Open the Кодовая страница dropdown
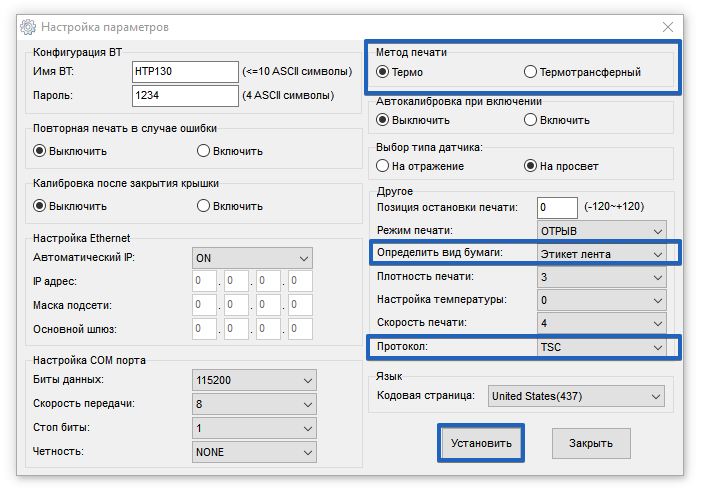The width and height of the screenshot is (701, 494). (x=575, y=396)
